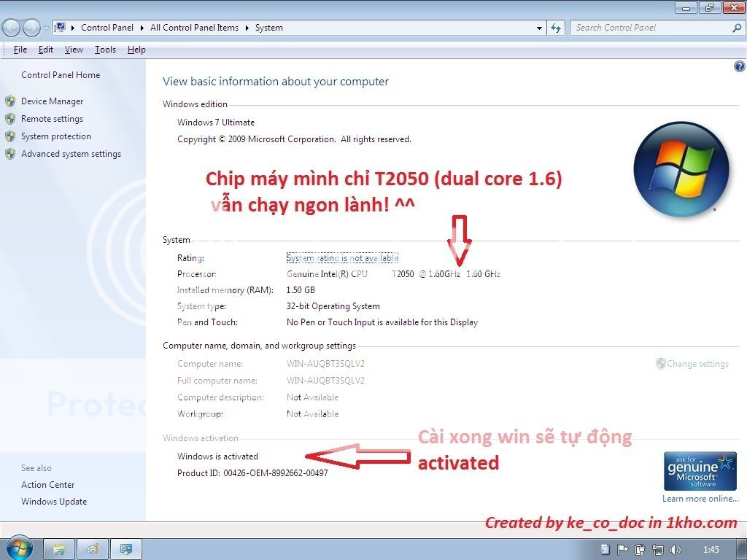The width and height of the screenshot is (747, 560).
Task: Click the power plug tray icon
Action: coord(640,550)
